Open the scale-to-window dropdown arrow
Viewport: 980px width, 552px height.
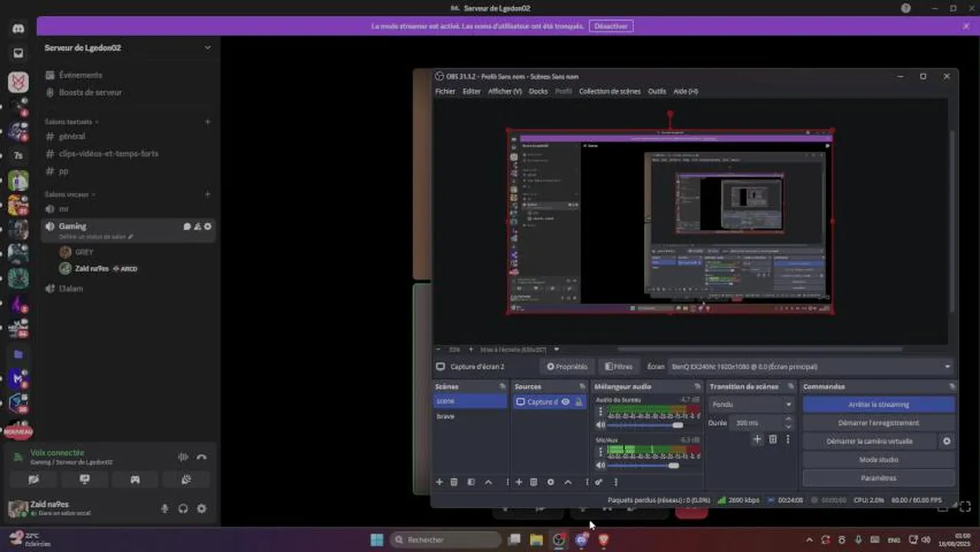tap(557, 350)
